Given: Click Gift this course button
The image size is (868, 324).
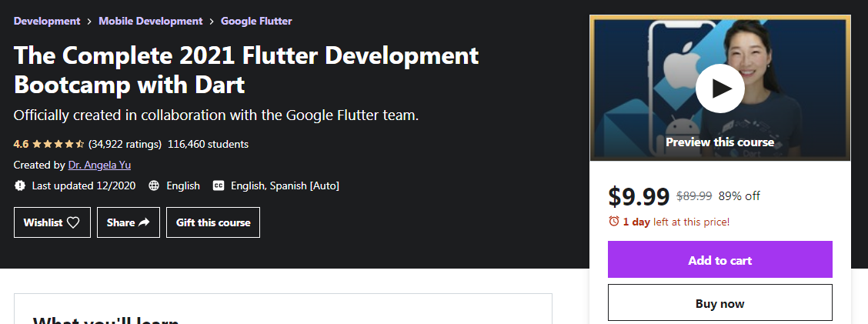Looking at the screenshot, I should [x=213, y=222].
